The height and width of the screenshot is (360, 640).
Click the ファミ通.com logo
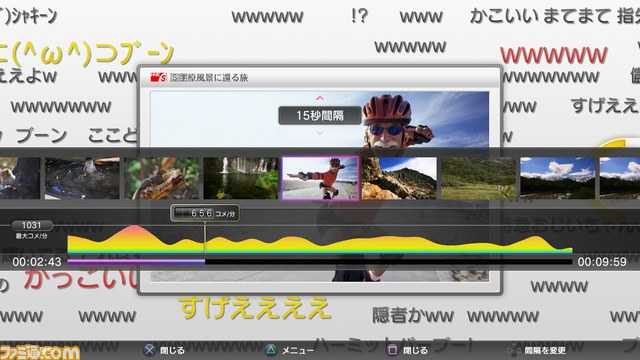tap(40, 352)
